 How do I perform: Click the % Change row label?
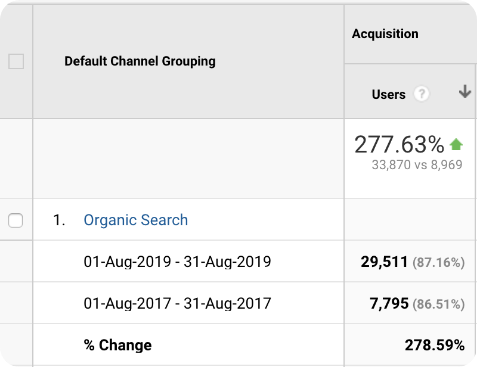pos(118,345)
